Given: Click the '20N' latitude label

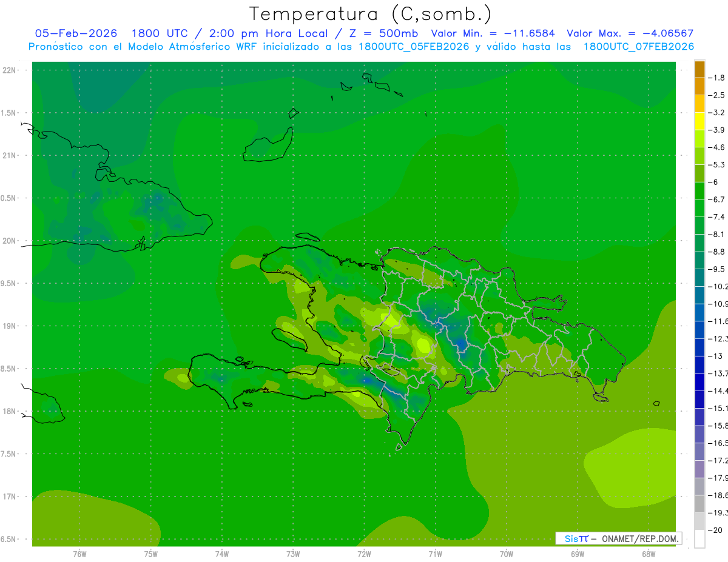Looking at the screenshot, I should [x=10, y=241].
